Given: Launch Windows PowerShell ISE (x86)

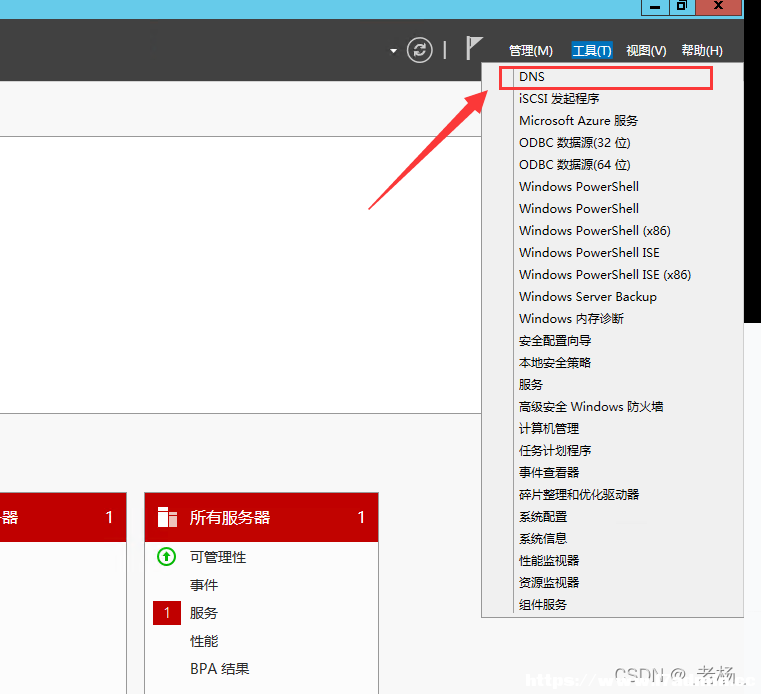Looking at the screenshot, I should click(x=605, y=275).
